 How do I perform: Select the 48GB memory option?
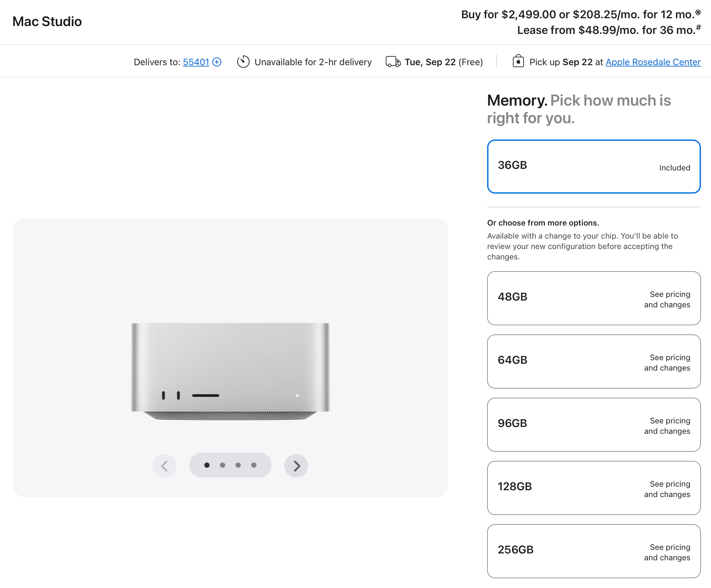(x=593, y=298)
